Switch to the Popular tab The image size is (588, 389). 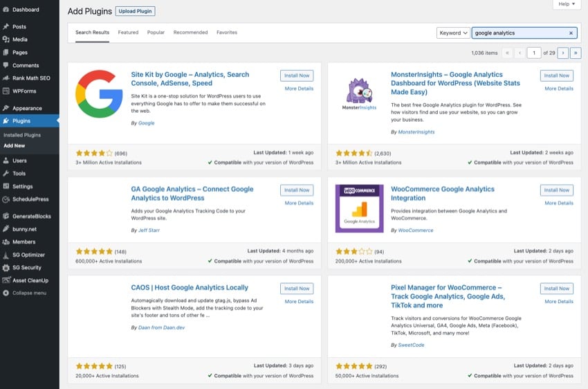click(156, 33)
